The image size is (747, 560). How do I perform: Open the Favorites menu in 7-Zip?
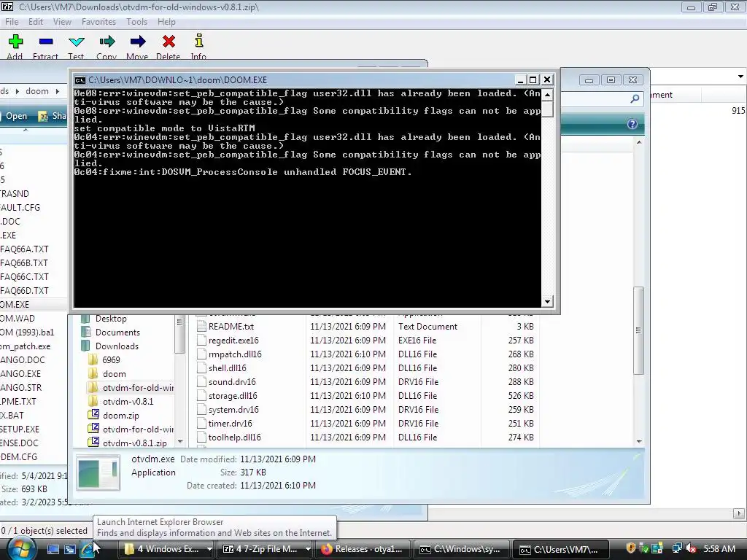point(98,22)
